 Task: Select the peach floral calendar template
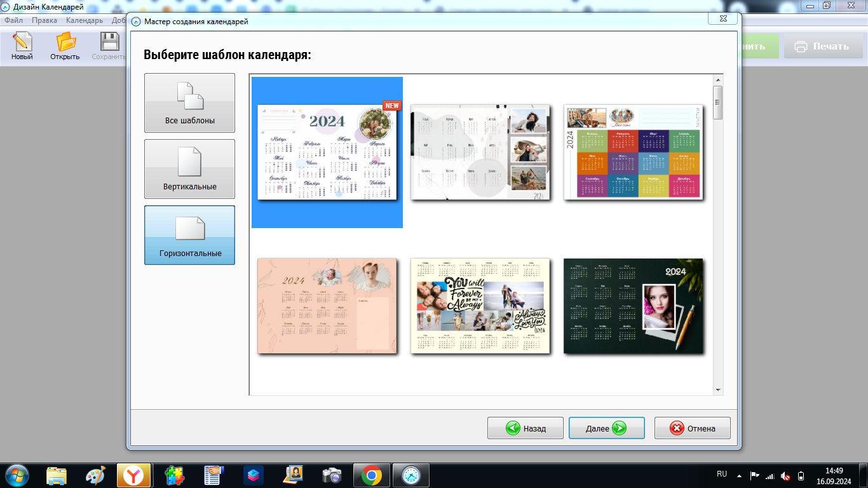point(327,306)
